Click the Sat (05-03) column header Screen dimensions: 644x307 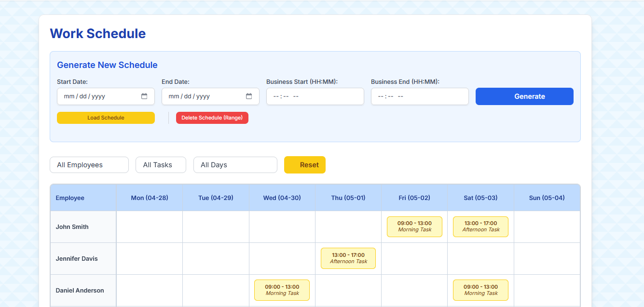480,198
